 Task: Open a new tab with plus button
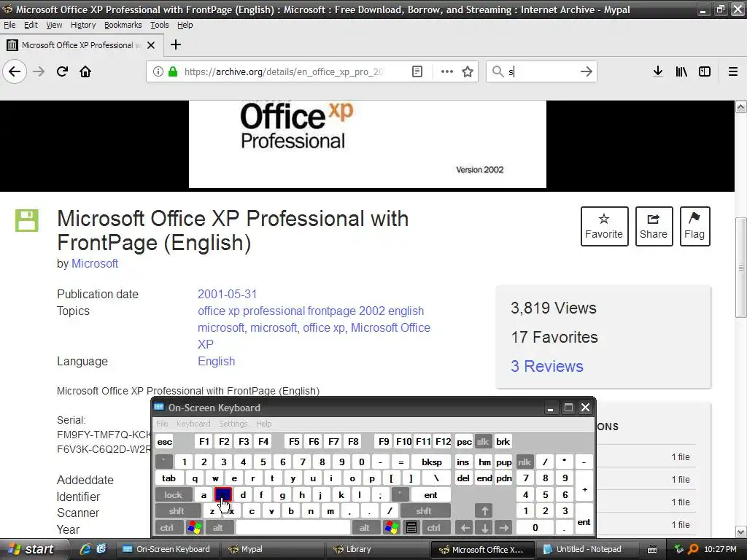tap(176, 44)
